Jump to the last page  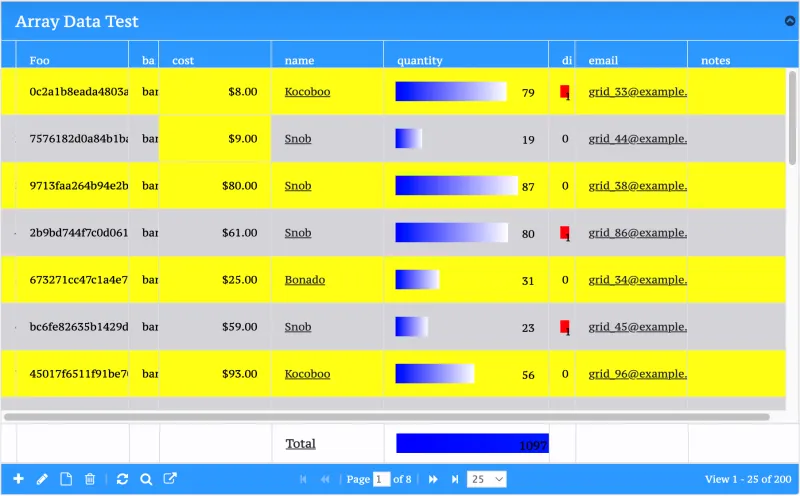click(x=455, y=479)
